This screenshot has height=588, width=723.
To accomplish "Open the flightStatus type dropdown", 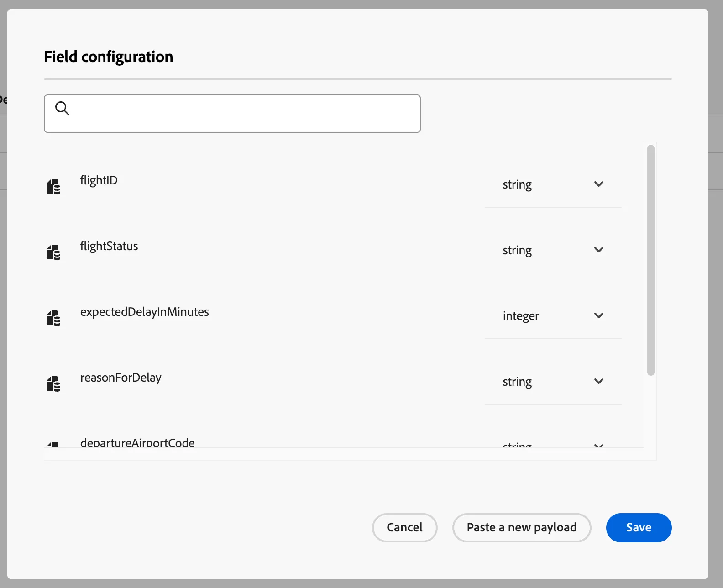I will (x=553, y=250).
